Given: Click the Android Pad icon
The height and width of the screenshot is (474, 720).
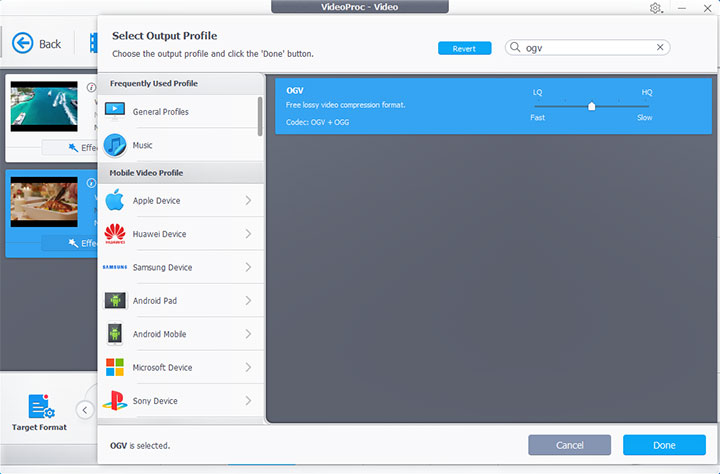Looking at the screenshot, I should pos(115,300).
